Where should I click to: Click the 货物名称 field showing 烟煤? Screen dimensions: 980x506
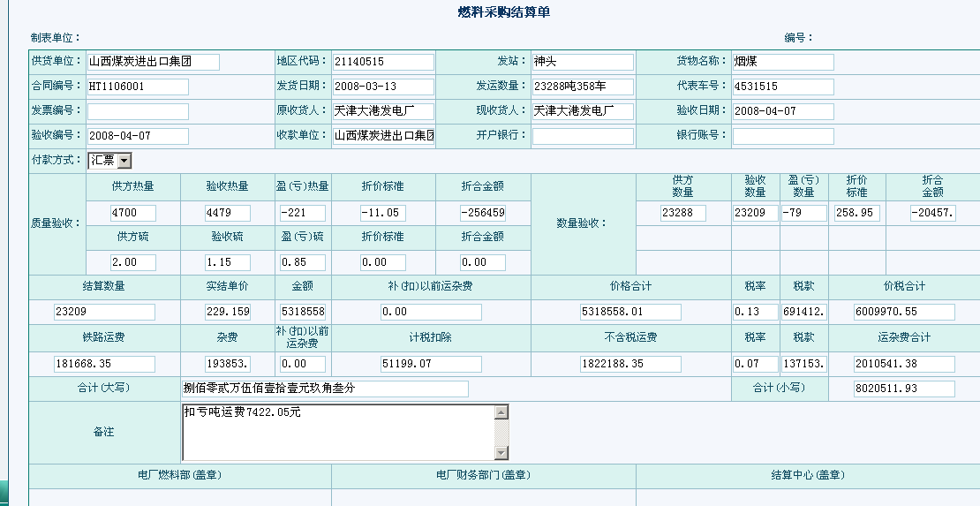782,62
